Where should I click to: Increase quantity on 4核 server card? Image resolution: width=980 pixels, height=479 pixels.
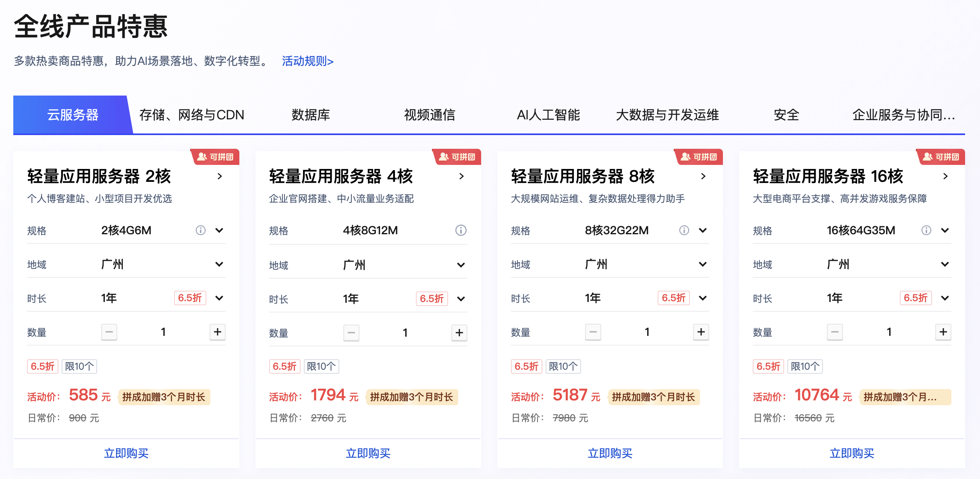459,333
